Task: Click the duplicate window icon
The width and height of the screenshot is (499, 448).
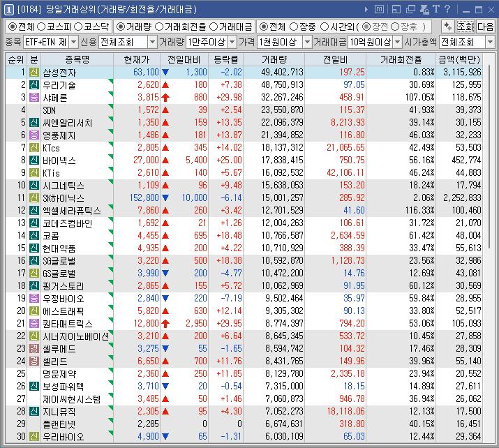Action: tap(410, 10)
